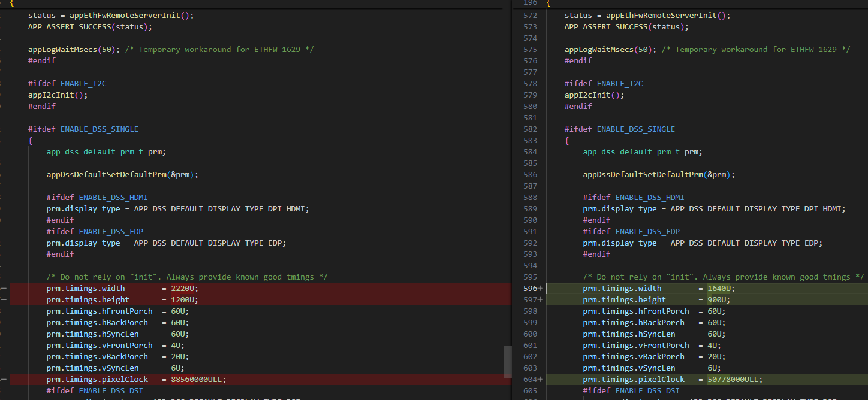868x400 pixels.
Task: Click line number 595 beside the comment
Action: [x=530, y=277]
